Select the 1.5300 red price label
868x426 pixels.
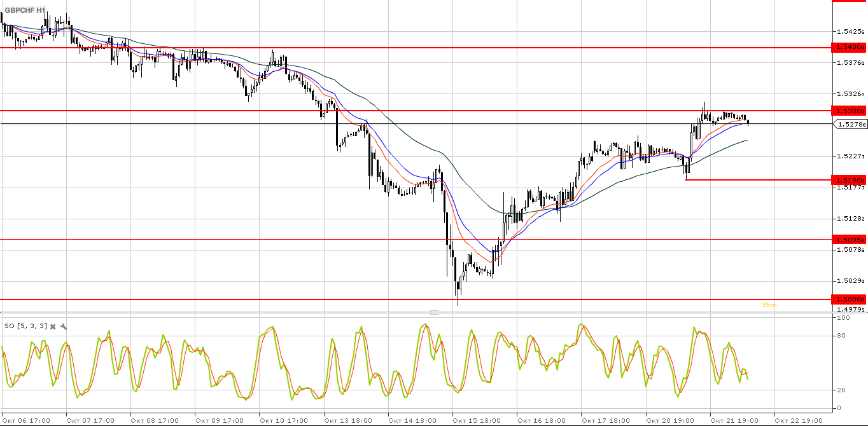pyautogui.click(x=850, y=111)
